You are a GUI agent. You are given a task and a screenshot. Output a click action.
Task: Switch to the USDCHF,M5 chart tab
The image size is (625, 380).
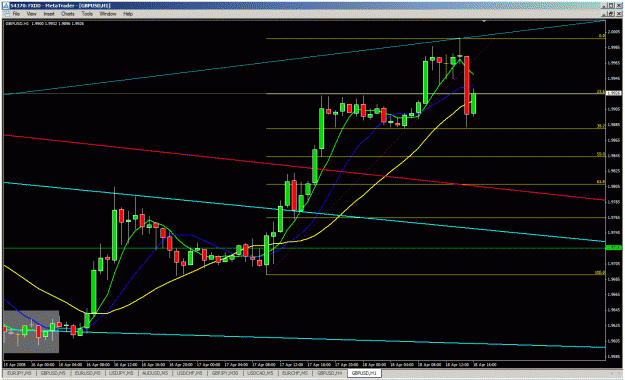(189, 373)
